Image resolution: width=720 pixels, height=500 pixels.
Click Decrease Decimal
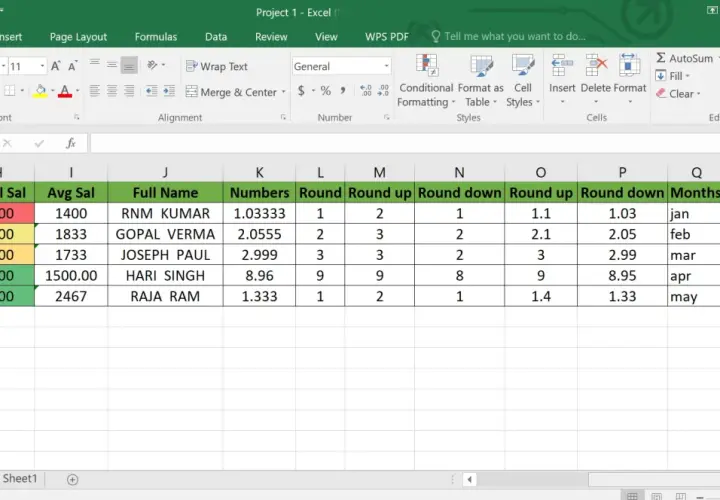[x=383, y=90]
